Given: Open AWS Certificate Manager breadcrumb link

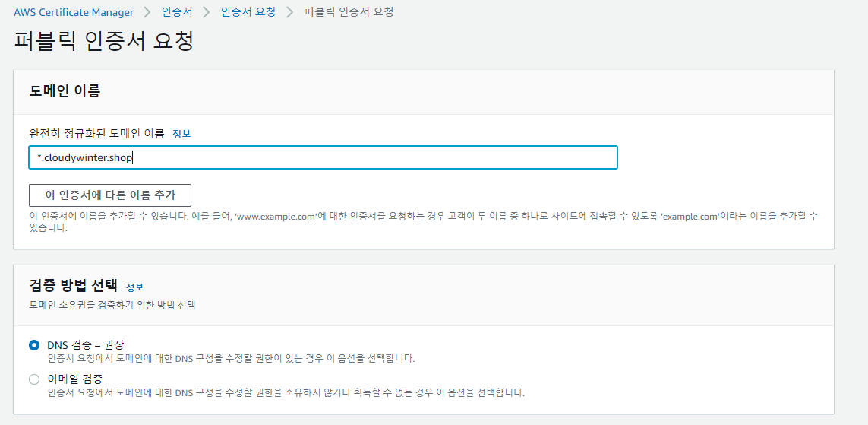Looking at the screenshot, I should (74, 12).
